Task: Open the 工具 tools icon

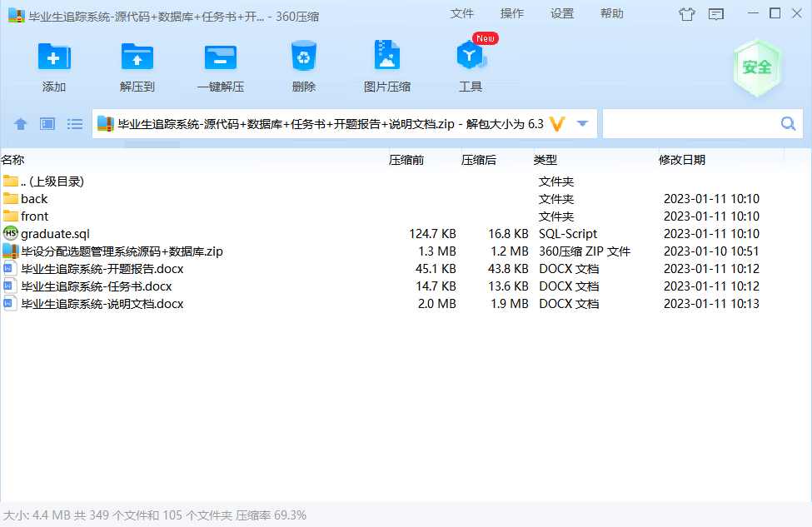Action: pos(471,55)
